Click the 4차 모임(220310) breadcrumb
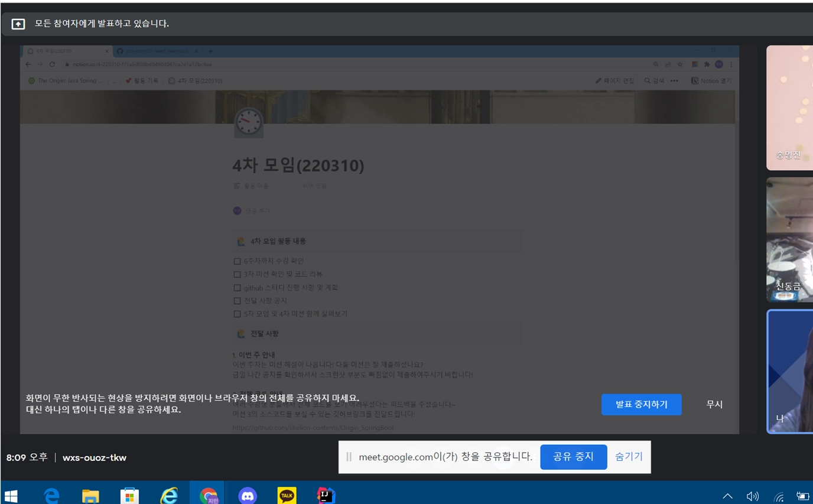 (195, 81)
